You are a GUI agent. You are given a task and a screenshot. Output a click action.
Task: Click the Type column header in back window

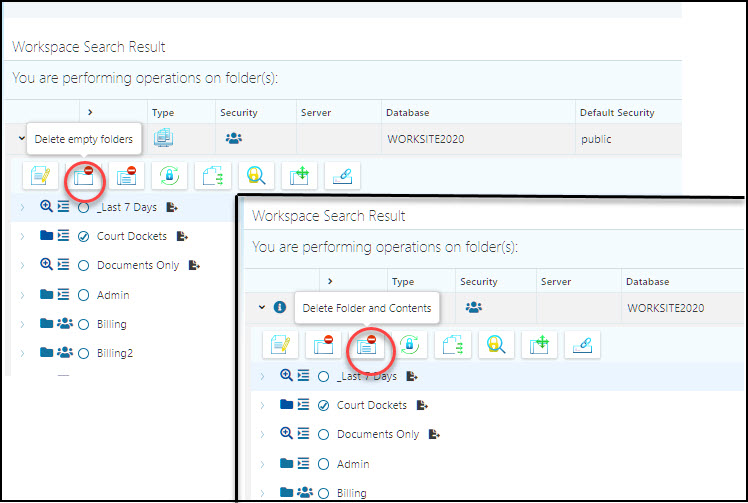coord(163,113)
